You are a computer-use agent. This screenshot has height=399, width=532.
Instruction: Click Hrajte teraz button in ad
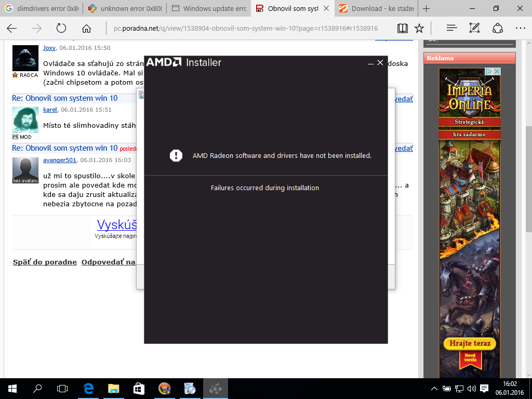pos(470,343)
